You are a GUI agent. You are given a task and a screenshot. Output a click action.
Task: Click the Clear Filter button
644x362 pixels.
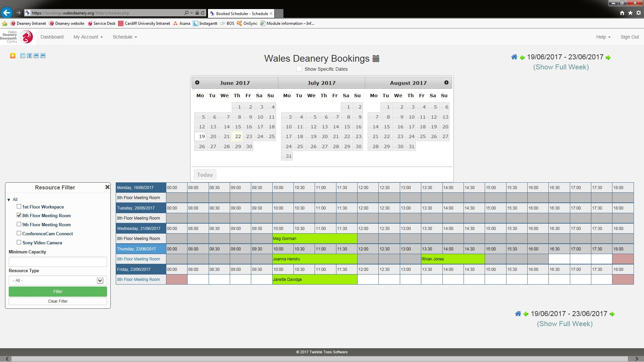tap(57, 301)
